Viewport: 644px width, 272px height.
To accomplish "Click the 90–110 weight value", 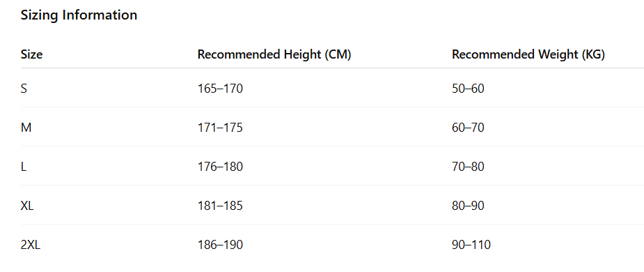I will (x=471, y=245).
